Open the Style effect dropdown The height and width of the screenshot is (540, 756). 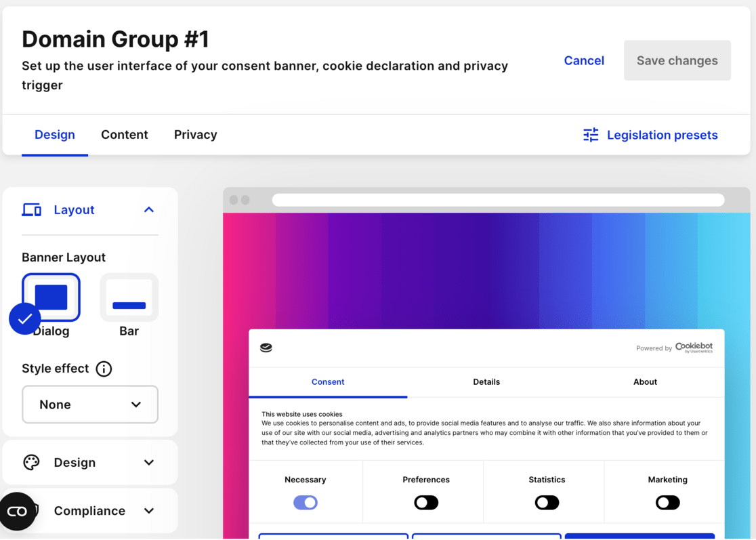90,404
